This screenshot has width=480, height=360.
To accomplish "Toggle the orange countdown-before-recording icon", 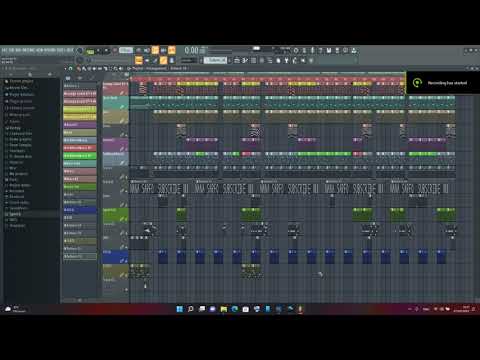I will pos(155,50).
